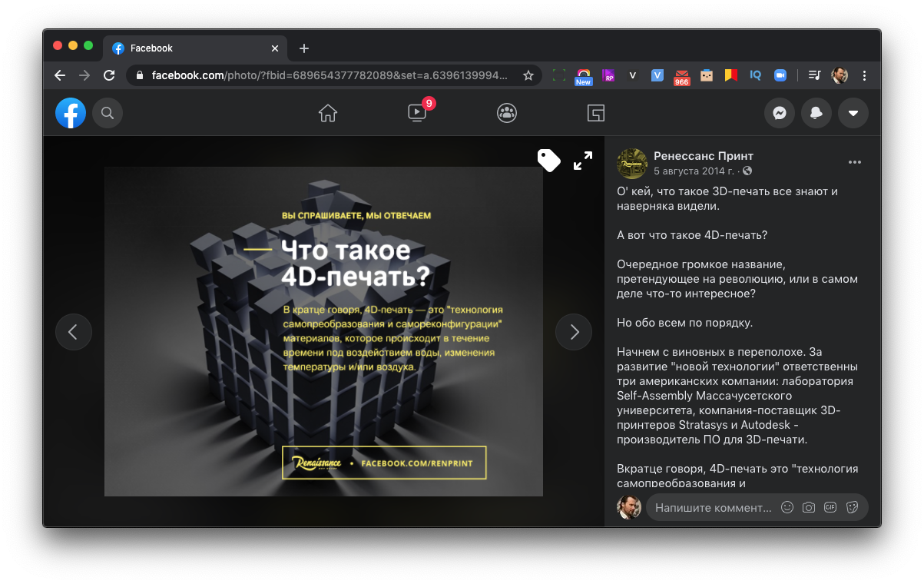
Task: Open the post options three-dot menu
Action: (855, 162)
